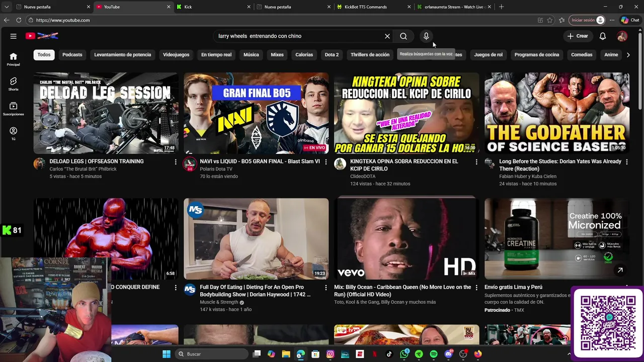The width and height of the screenshot is (644, 362).
Task: Open Suscripciones in the YouTube sidebar
Action: tap(14, 109)
